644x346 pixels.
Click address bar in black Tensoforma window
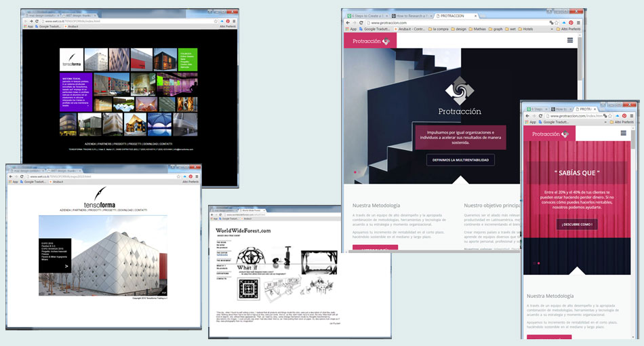pyautogui.click(x=127, y=21)
